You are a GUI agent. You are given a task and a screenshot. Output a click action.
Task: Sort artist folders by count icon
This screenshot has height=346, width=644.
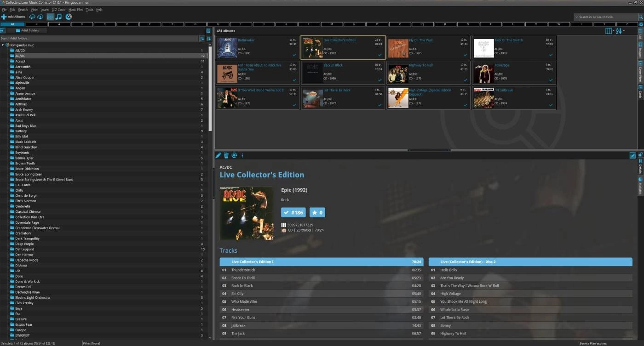pos(208,38)
